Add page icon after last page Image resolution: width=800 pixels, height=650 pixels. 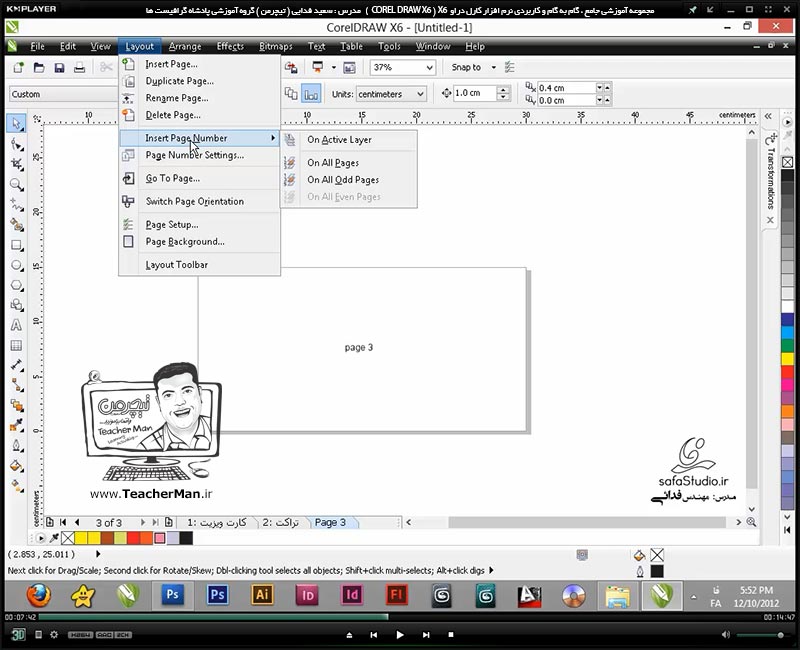point(168,522)
